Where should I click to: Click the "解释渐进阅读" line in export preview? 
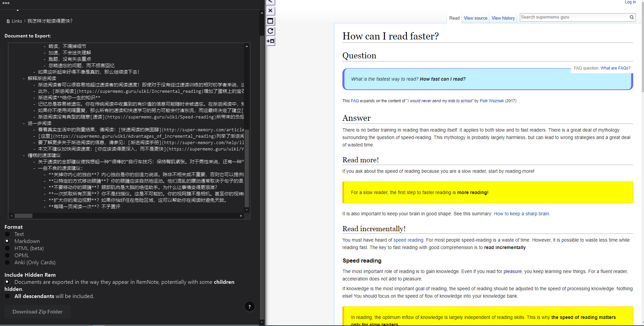[42, 79]
